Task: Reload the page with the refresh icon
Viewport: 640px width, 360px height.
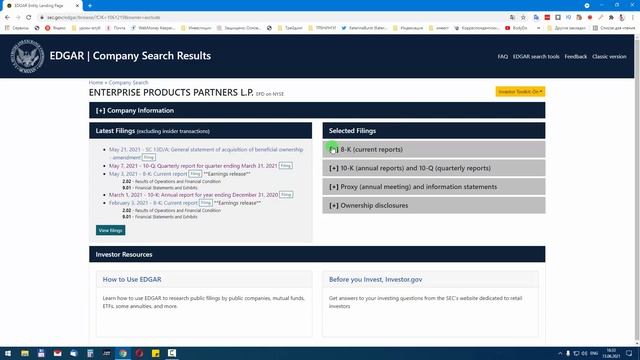Action: pos(29,18)
